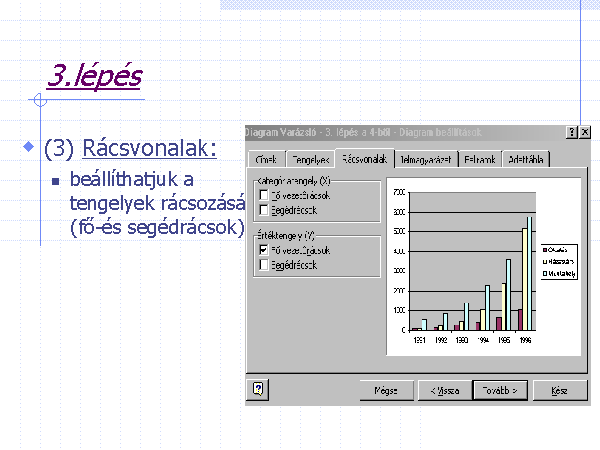Open the Tengelyek tab
Screen dimensions: 600x450
pyautogui.click(x=310, y=159)
